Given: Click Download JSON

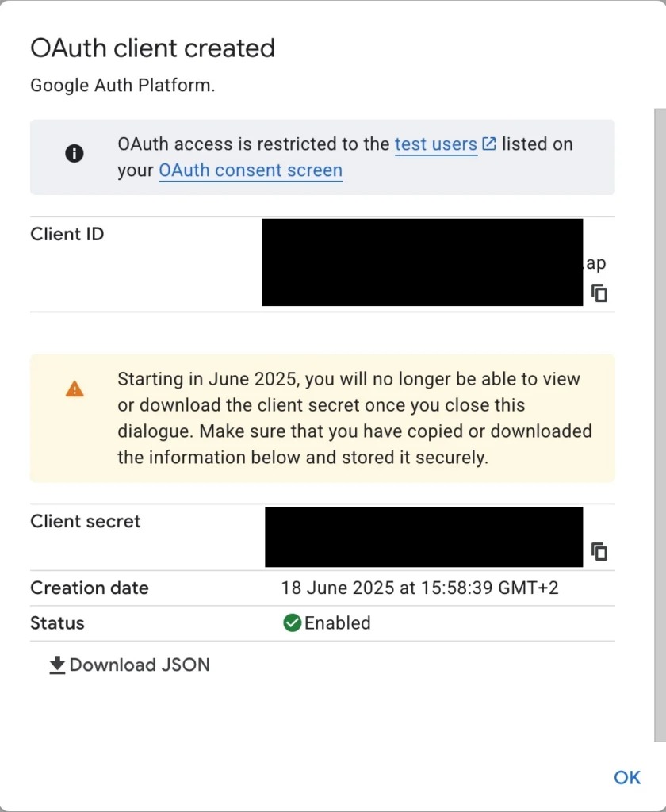Looking at the screenshot, I should [129, 665].
